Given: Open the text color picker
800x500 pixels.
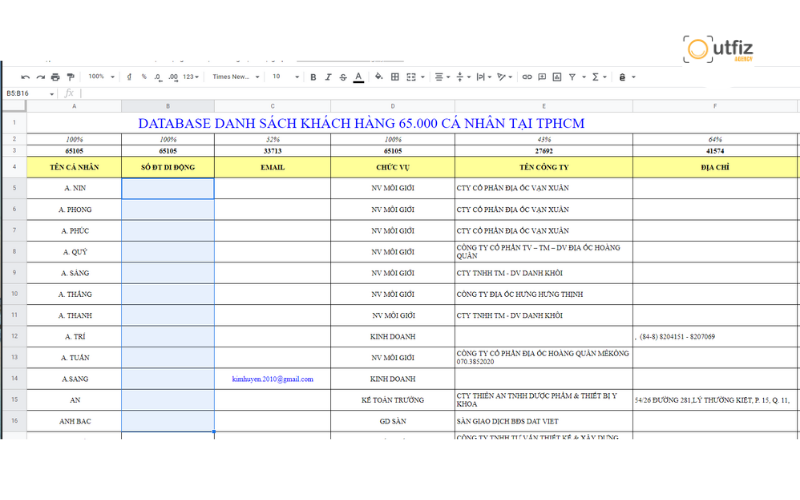Looking at the screenshot, I should 358,77.
